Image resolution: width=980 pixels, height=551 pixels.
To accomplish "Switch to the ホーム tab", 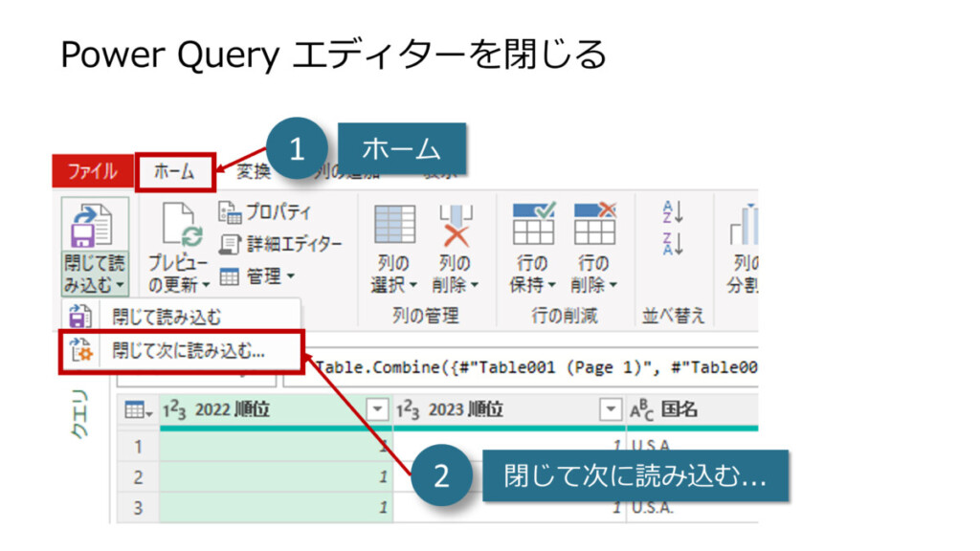I will tap(173, 172).
